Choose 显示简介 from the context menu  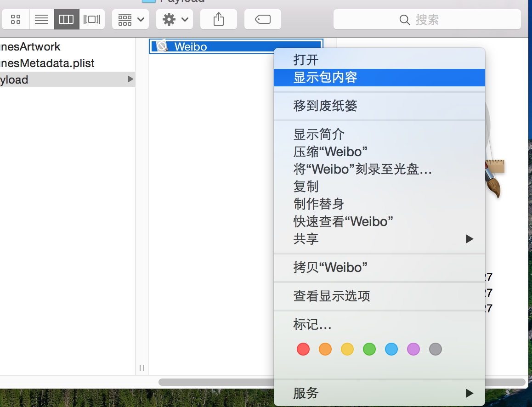379,134
